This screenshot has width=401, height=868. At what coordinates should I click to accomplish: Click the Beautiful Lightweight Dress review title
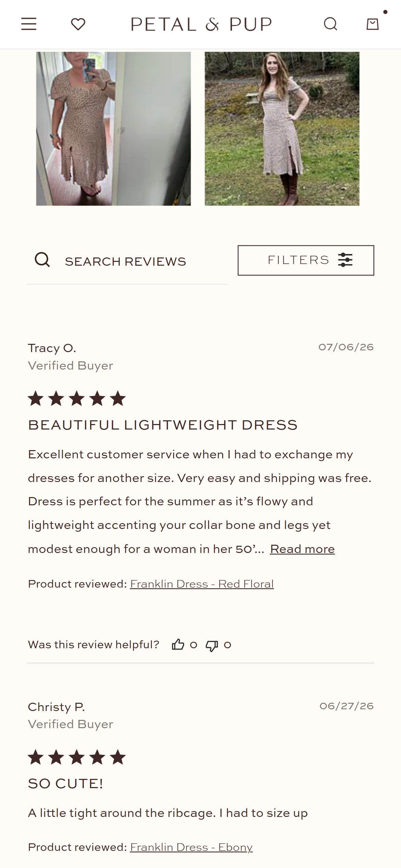pyautogui.click(x=163, y=425)
